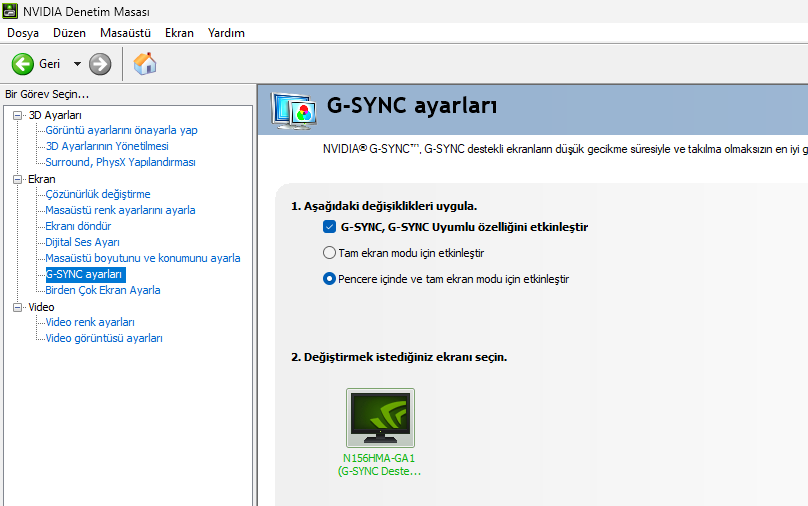Open Birden Çok Ekran Ayarla

coord(103,290)
